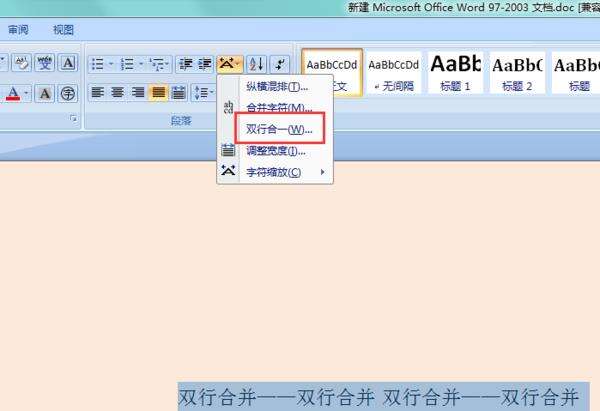Open font color dropdown arrow
The image size is (600, 411).
pyautogui.click(x=26, y=93)
